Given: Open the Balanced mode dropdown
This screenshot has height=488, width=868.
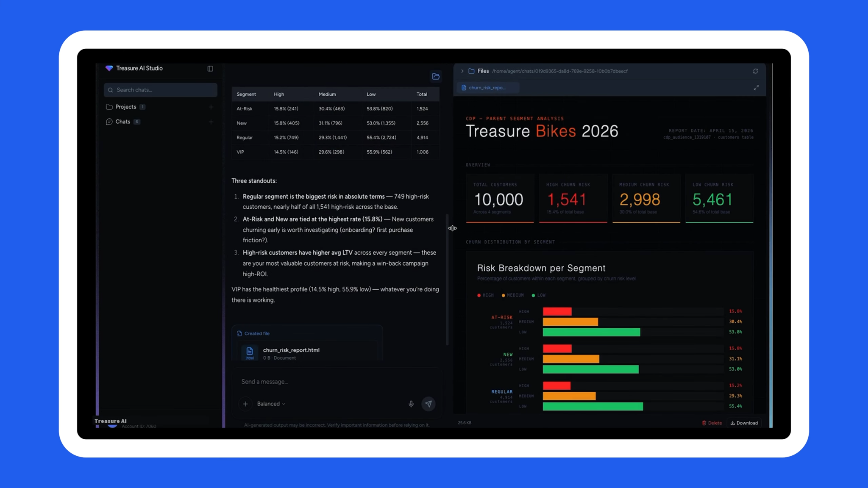Looking at the screenshot, I should pos(271,404).
